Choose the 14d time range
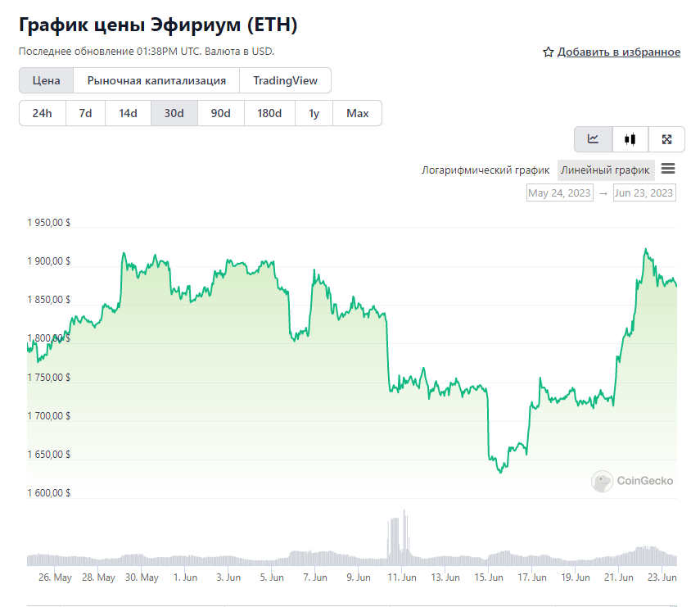700x607 pixels. click(128, 113)
